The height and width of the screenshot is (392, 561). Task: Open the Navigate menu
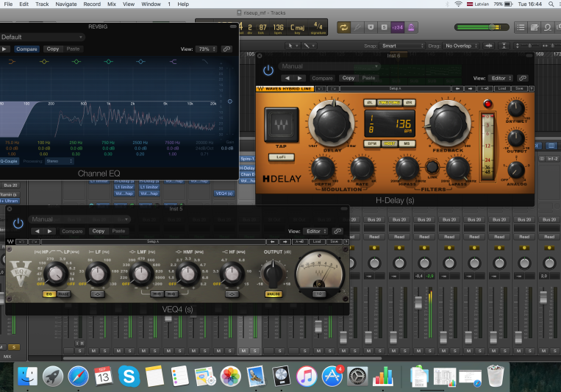(66, 4)
